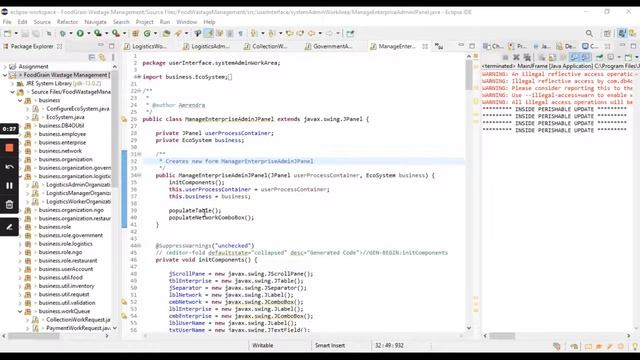Screen dimensions: 640x360
Task: Switch to the CollectionW... editor tab
Action: click(265, 46)
